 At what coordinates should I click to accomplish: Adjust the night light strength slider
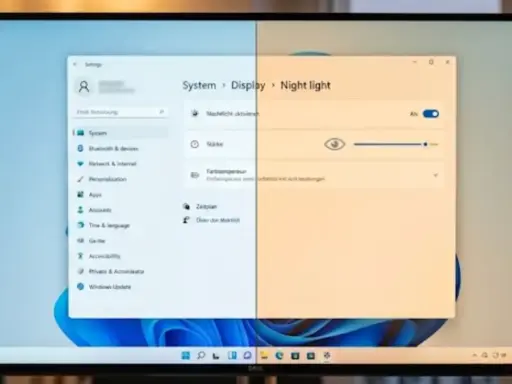[x=396, y=144]
